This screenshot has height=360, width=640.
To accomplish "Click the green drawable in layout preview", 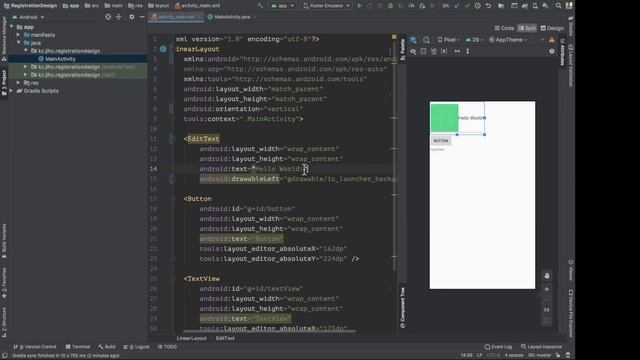I will 444,118.
